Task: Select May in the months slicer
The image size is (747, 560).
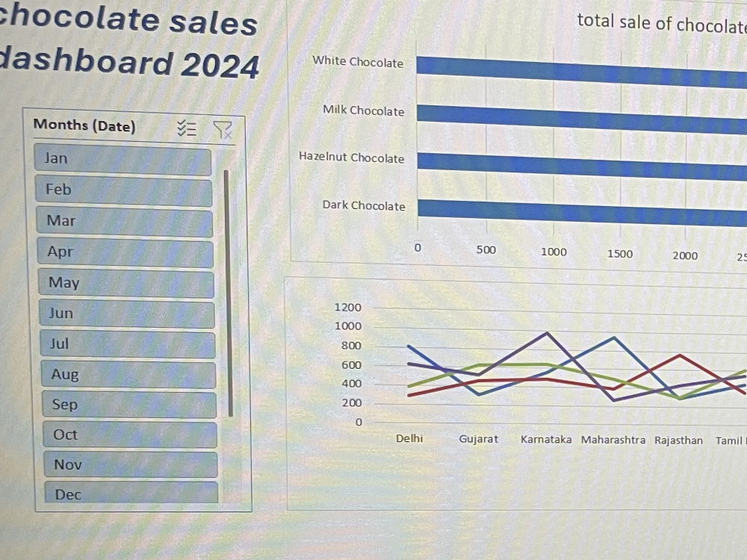Action: point(126,283)
